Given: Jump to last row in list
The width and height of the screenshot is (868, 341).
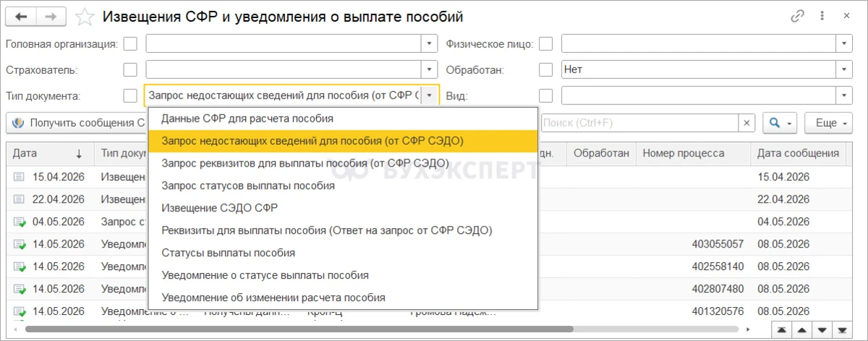Looking at the screenshot, I should click(x=843, y=329).
